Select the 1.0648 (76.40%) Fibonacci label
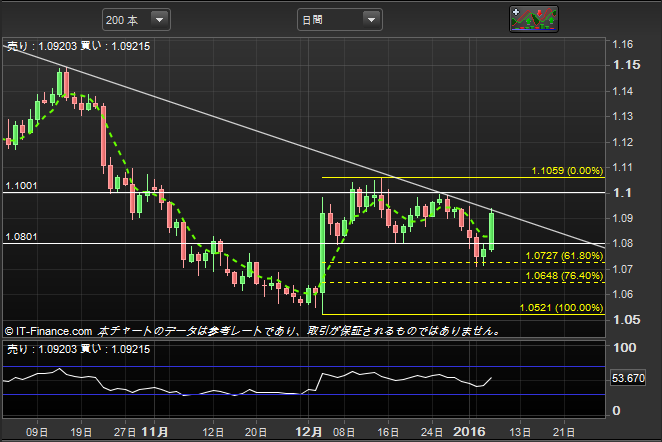 click(564, 276)
